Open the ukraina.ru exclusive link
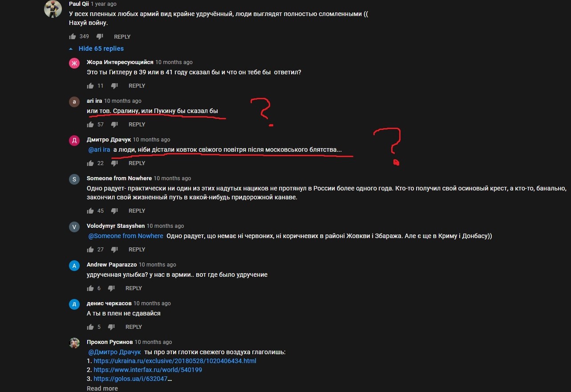 (175, 361)
